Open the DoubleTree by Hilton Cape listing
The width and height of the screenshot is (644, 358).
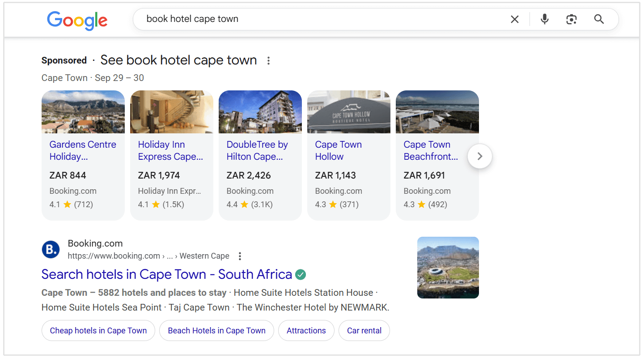[257, 150]
